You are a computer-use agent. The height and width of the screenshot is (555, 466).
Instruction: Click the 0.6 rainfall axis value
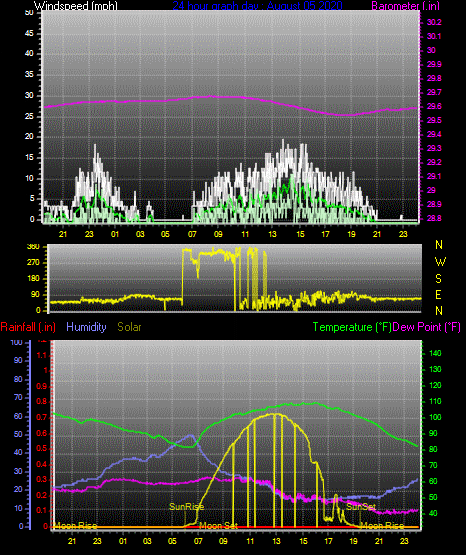point(42,434)
